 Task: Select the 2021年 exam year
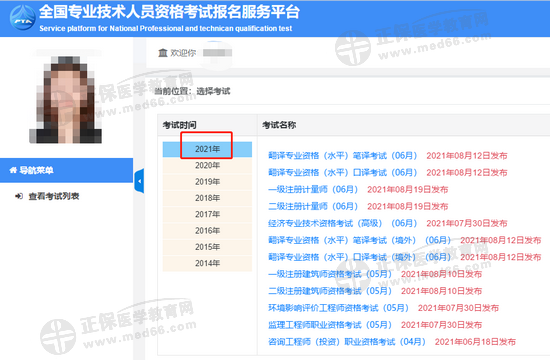coord(207,149)
